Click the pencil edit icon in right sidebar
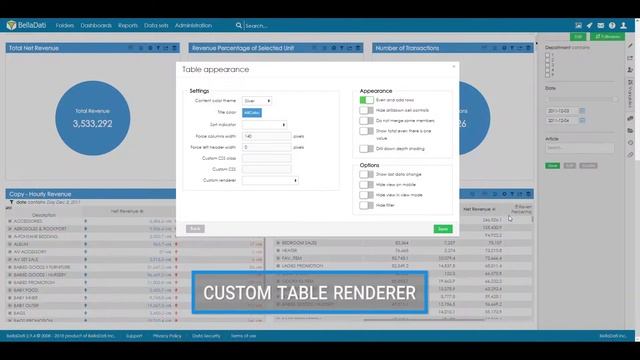Viewport: 640px width, 360px height. tap(630, 45)
